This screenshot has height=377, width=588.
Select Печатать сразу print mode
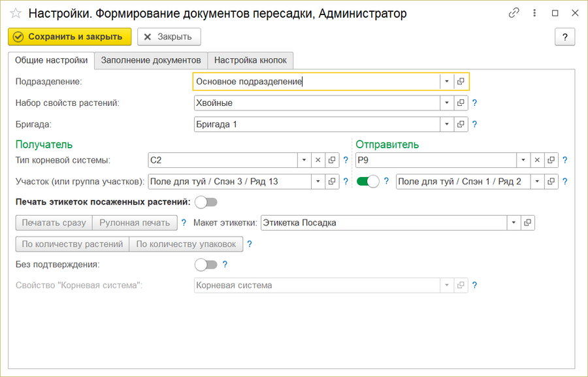pos(54,223)
